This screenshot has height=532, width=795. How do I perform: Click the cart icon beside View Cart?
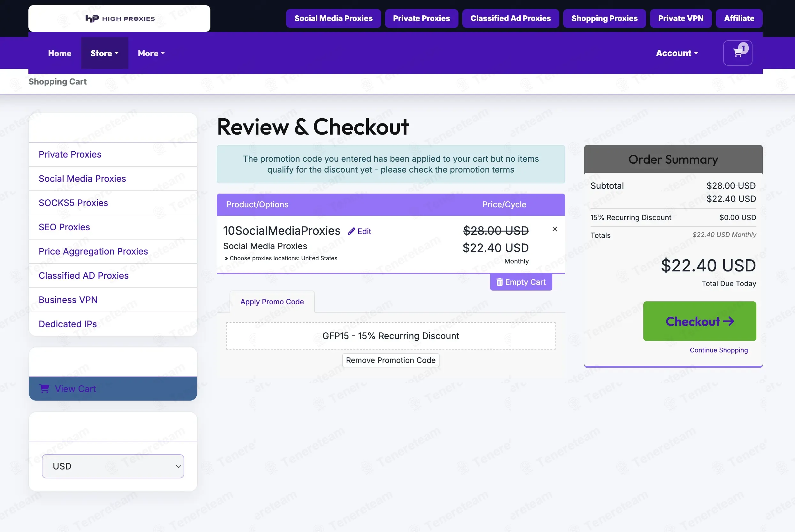44,388
